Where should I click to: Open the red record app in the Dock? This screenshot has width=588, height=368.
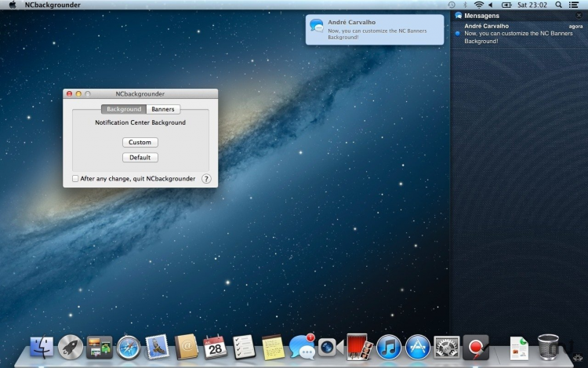click(476, 348)
